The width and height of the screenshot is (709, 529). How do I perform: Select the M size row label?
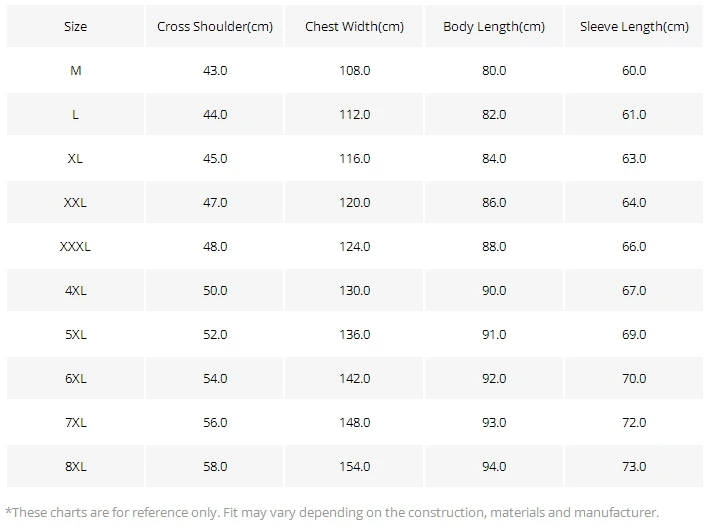click(x=76, y=71)
